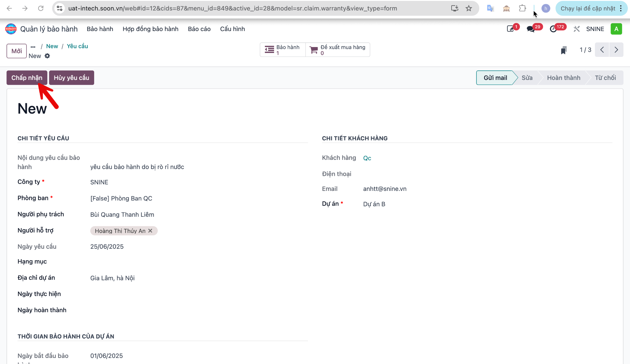Screen dimensions: 630x364
Task: Click the Hủy yêu cầu button
Action: (x=71, y=78)
